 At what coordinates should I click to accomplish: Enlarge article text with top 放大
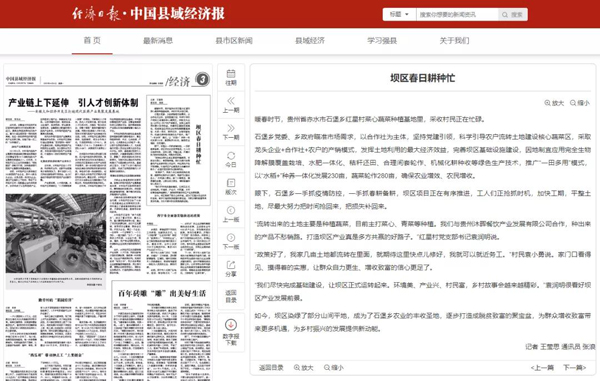(554, 103)
